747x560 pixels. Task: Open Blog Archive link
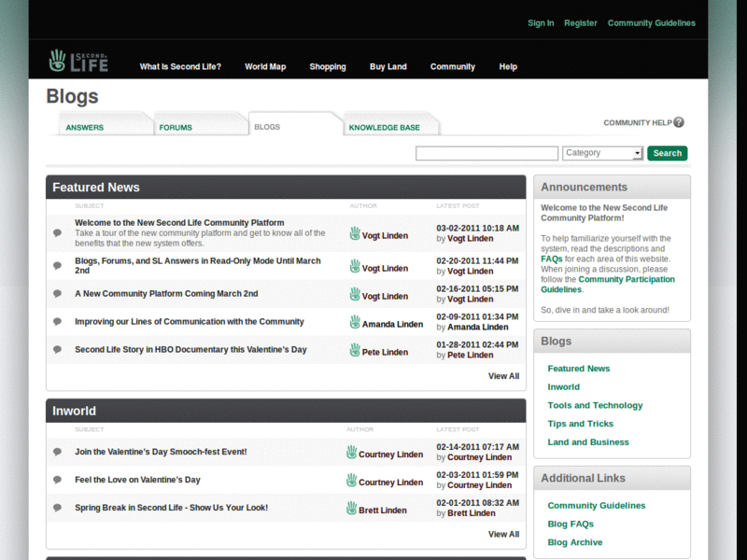(575, 542)
